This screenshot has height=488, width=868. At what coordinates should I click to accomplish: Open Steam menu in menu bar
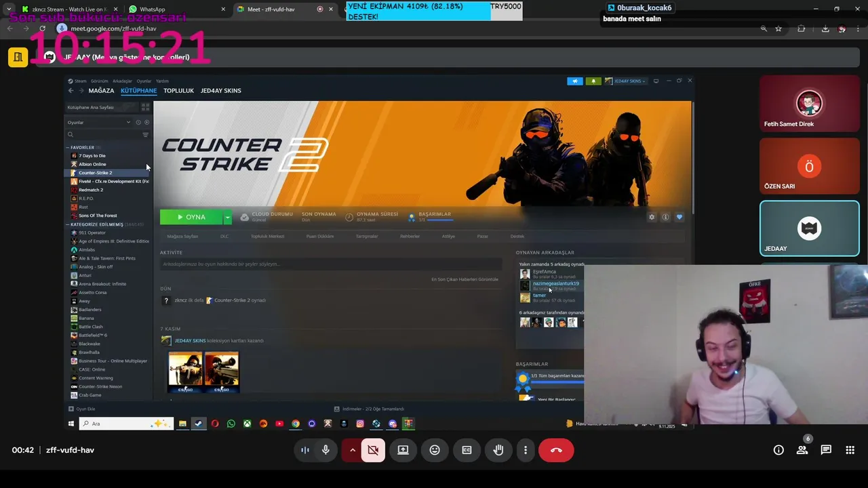(80, 81)
